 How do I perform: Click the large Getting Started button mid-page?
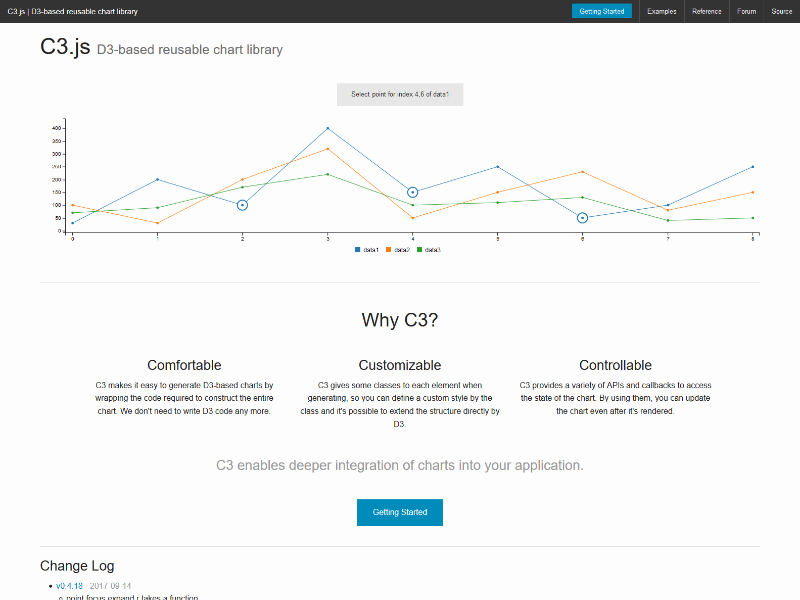400,511
